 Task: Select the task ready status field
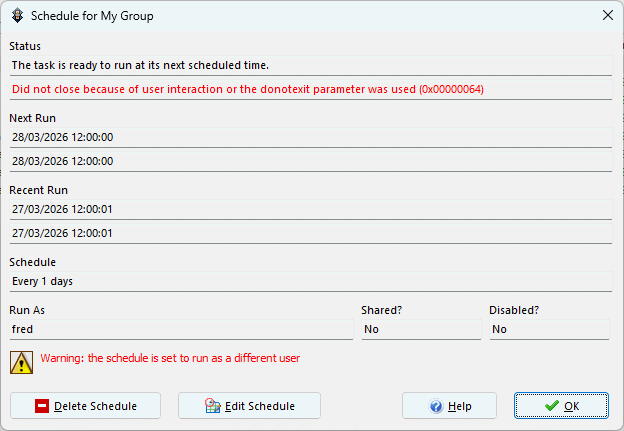310,65
